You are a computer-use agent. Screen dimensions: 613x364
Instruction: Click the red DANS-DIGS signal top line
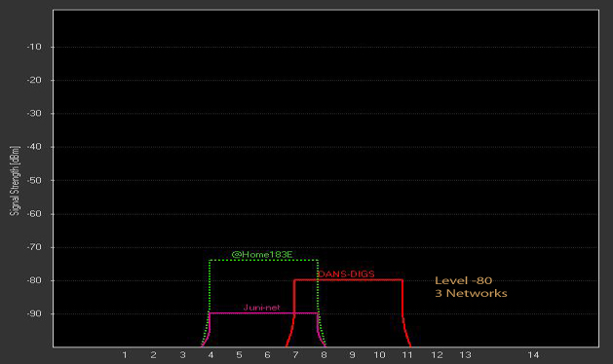(x=348, y=279)
